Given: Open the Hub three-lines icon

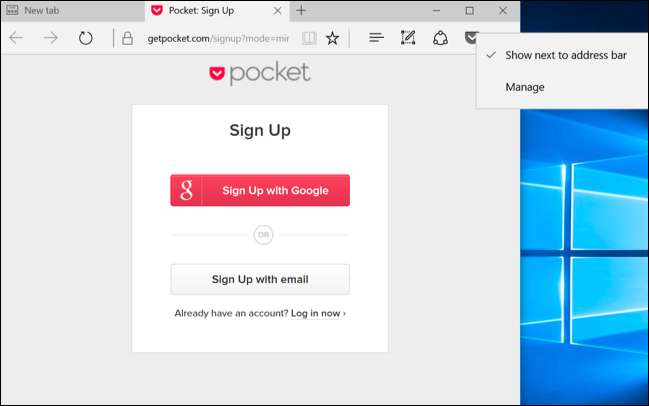Looking at the screenshot, I should (x=376, y=38).
